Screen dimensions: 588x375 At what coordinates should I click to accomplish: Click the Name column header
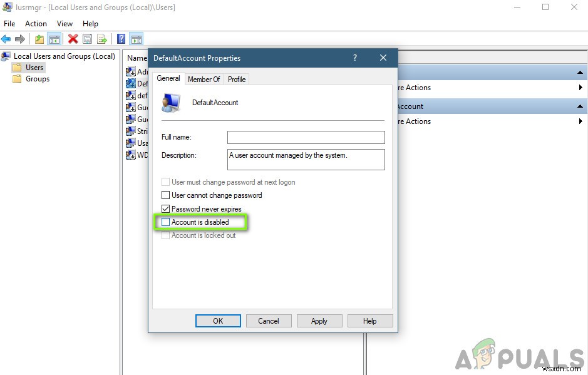coord(137,58)
